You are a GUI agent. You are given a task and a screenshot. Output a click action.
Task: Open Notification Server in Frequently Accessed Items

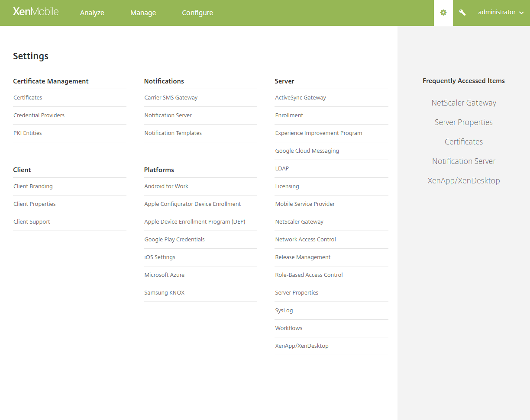click(x=464, y=161)
